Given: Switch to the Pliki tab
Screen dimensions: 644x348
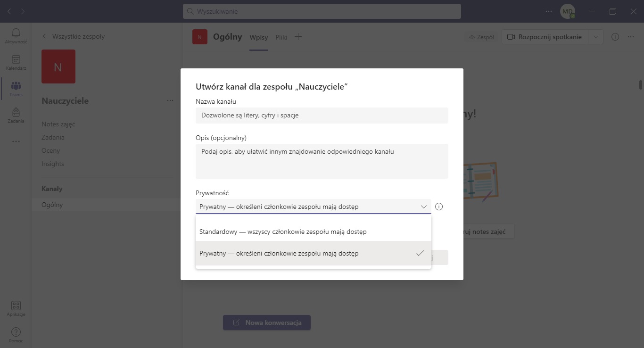Looking at the screenshot, I should (281, 37).
